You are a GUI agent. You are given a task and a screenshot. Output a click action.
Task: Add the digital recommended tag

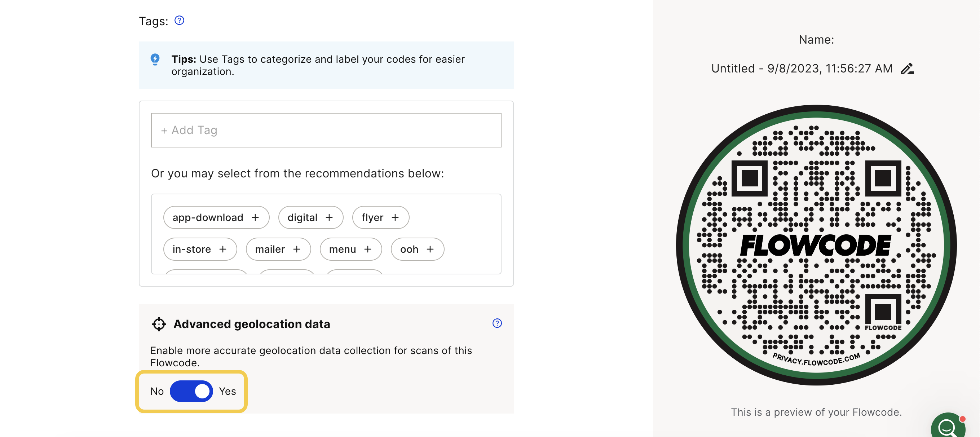tap(311, 217)
